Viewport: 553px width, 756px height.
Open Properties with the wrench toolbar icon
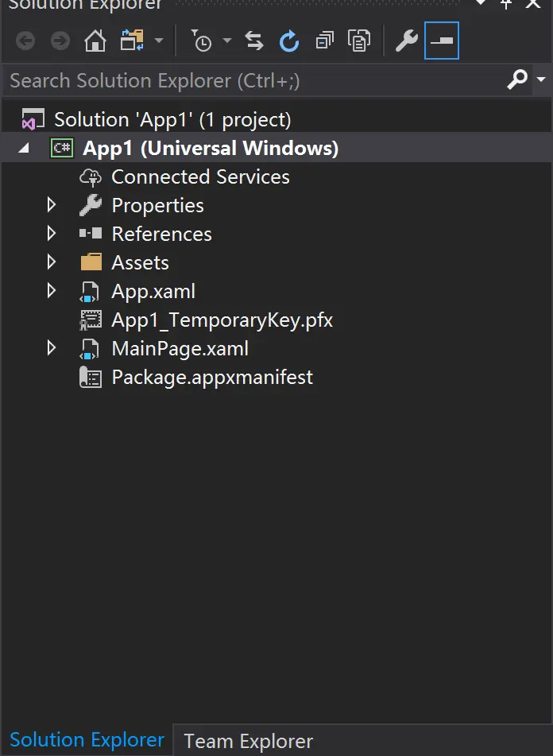407,41
